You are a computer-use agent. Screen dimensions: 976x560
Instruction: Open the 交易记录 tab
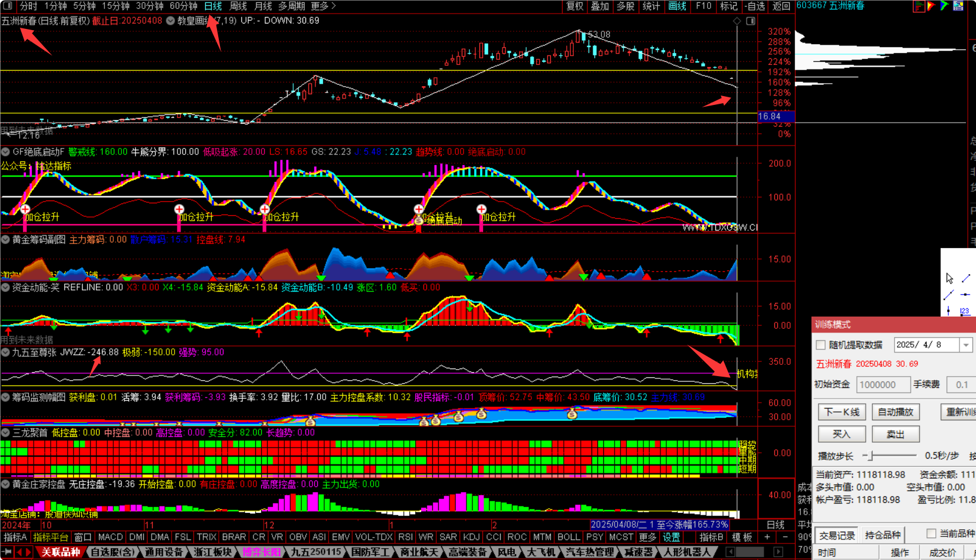tap(837, 535)
